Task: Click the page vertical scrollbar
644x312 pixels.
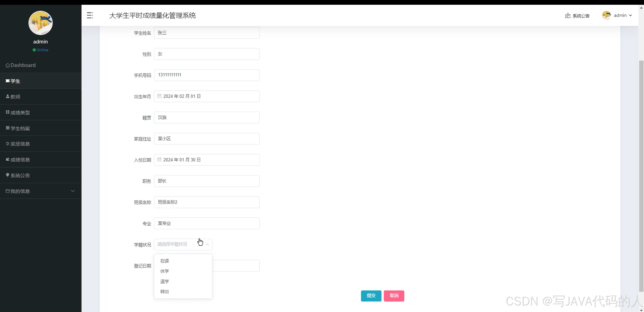Action: point(641,175)
